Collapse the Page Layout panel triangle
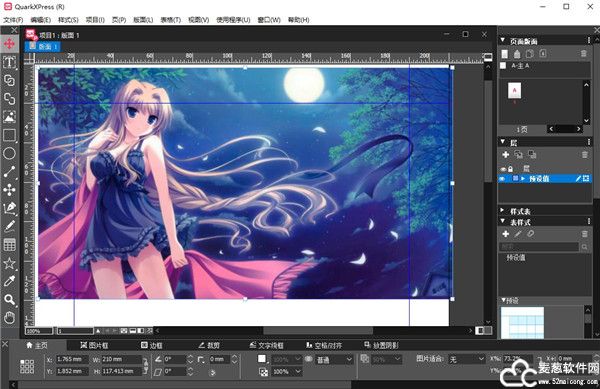600x389 pixels. tap(502, 40)
